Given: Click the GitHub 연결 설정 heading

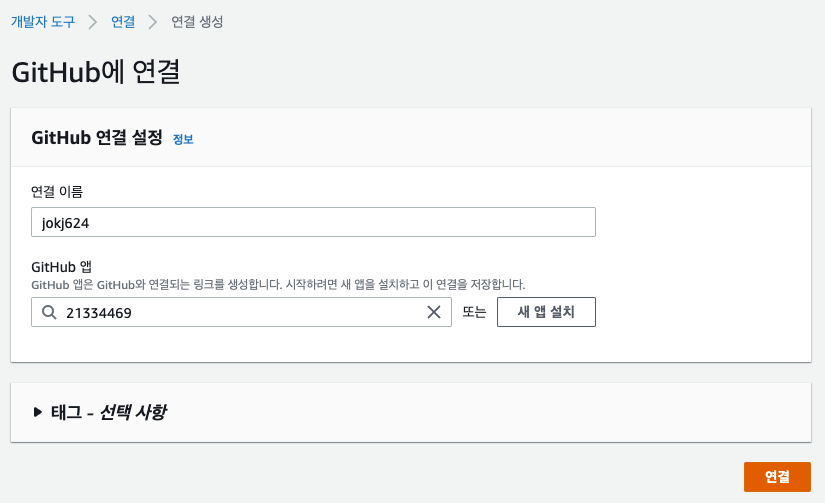Looking at the screenshot, I should coord(97,138).
